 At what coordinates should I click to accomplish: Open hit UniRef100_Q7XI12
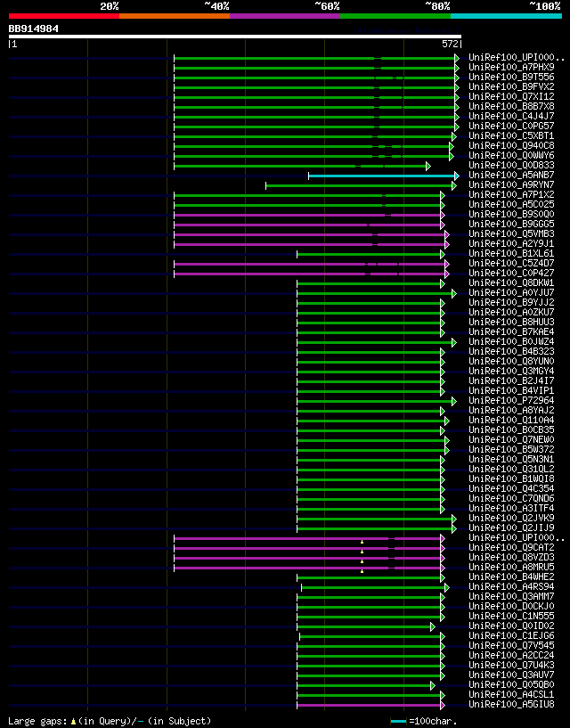[x=511, y=96]
